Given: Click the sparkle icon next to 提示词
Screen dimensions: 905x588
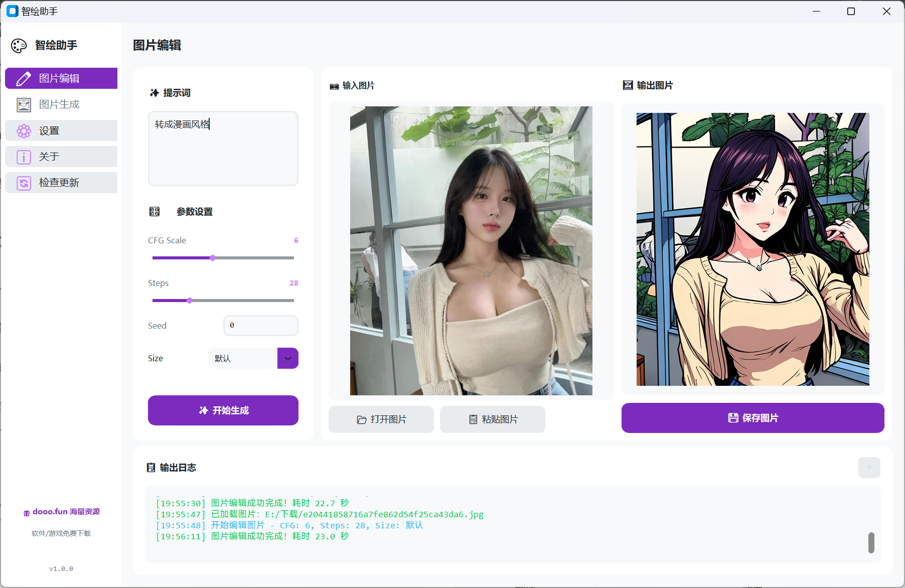Looking at the screenshot, I should tap(154, 92).
